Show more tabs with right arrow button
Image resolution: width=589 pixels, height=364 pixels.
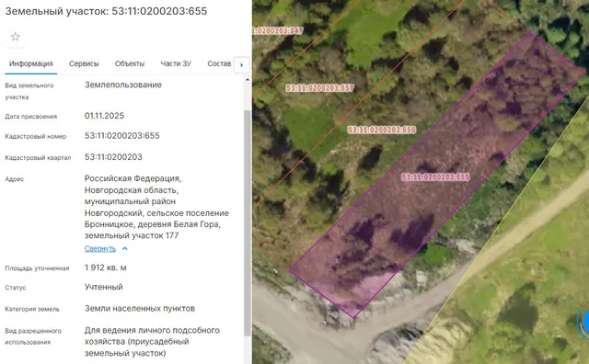(x=241, y=65)
